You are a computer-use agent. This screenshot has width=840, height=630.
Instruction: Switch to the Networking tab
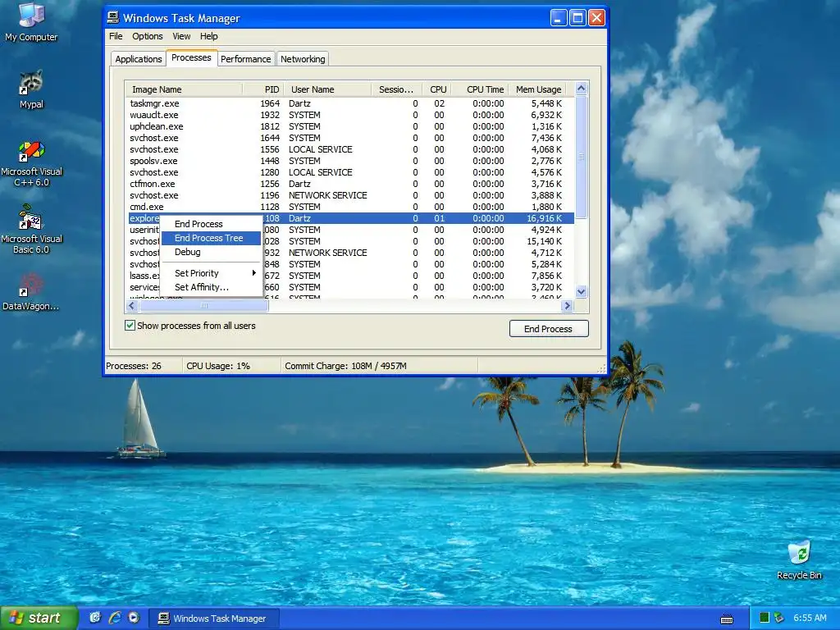[x=303, y=59]
